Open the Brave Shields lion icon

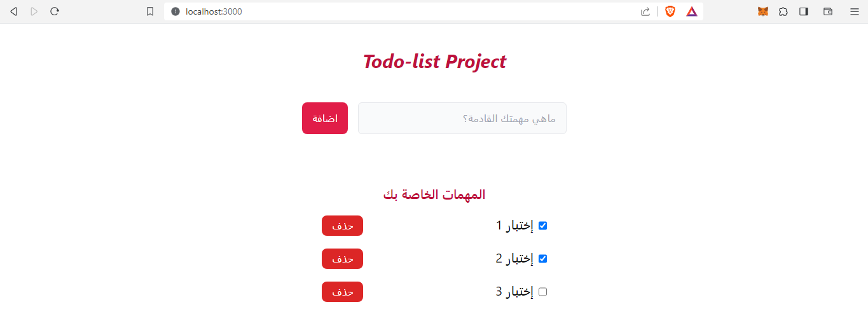[670, 11]
